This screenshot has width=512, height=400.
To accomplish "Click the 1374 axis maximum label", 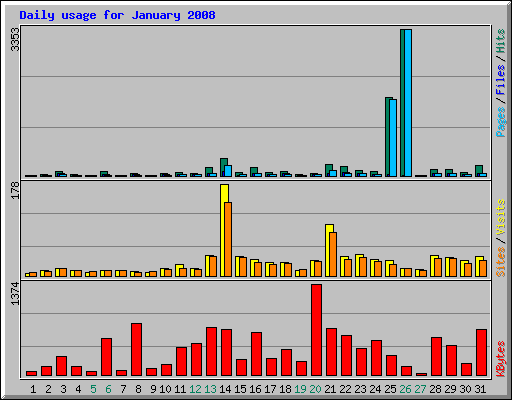I will (x=15, y=294).
